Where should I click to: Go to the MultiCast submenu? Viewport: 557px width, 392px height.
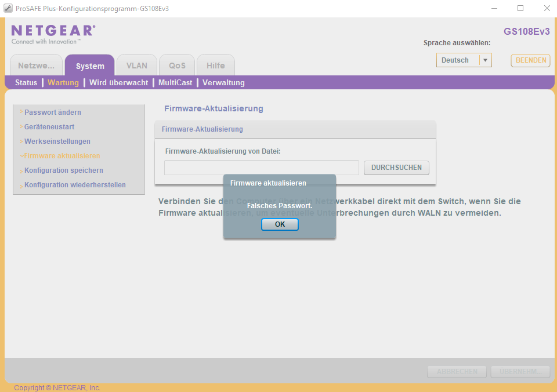[x=175, y=83]
